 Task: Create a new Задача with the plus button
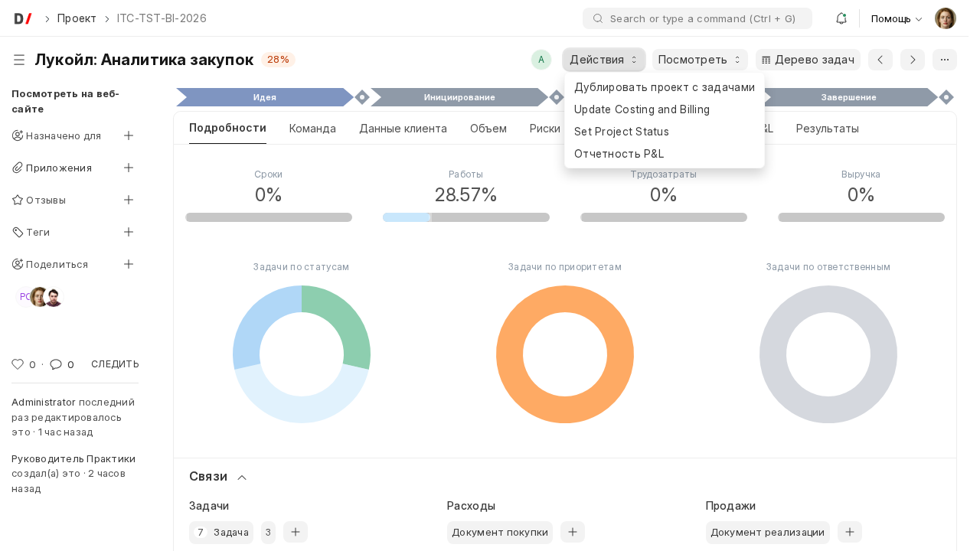(x=296, y=532)
